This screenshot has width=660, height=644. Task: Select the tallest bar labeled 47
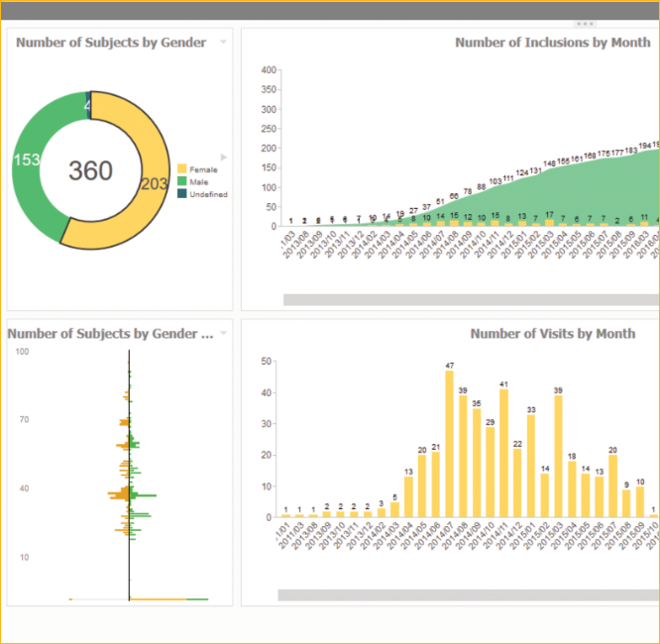[x=449, y=444]
